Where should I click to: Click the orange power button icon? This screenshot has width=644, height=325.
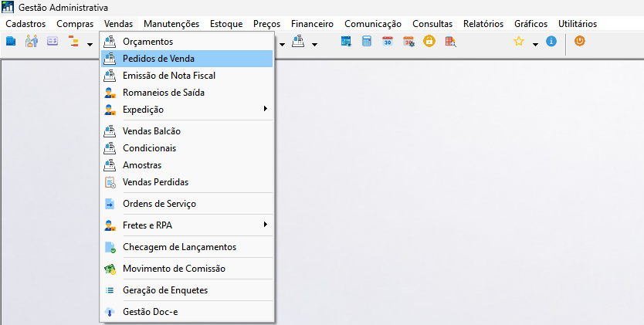tap(579, 41)
